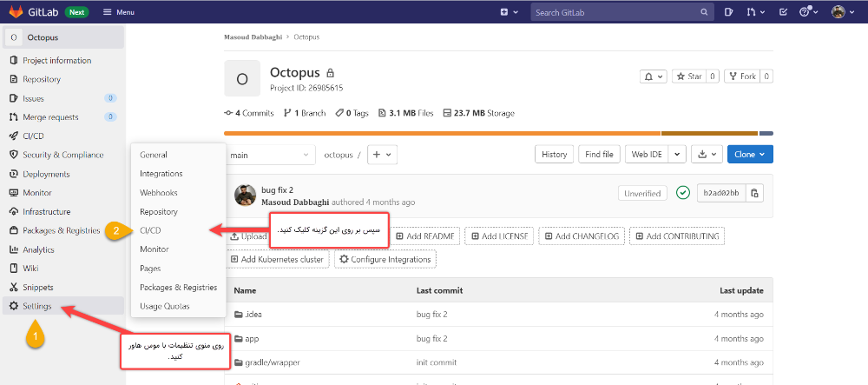The height and width of the screenshot is (385, 868).
Task: Open the gradle/wrapper folder
Action: coord(273,362)
